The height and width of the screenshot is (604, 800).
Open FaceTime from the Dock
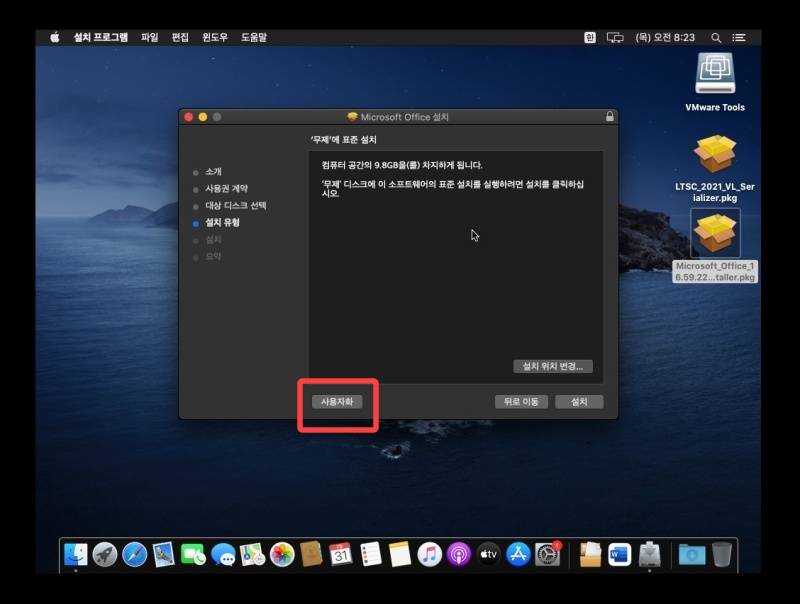point(193,555)
